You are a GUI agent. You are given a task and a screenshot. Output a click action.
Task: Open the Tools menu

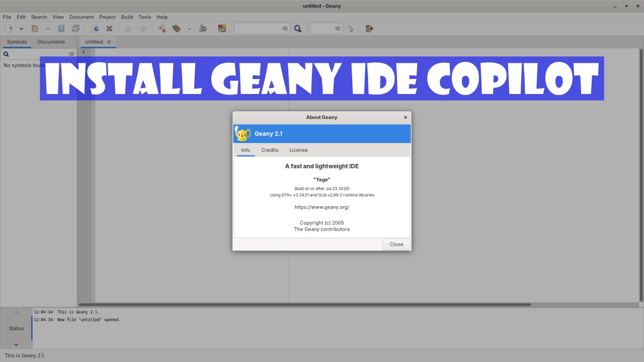145,17
